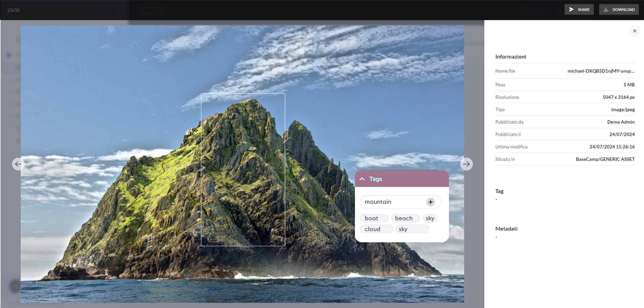Image resolution: width=644 pixels, height=308 pixels.
Task: Click the Pubblicato il label
Action: coord(508,134)
